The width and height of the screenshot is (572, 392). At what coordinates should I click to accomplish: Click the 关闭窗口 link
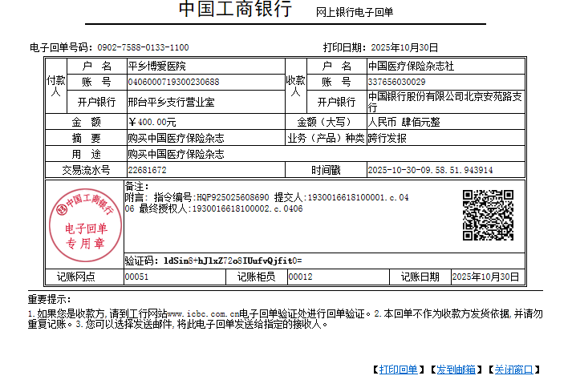point(513,370)
